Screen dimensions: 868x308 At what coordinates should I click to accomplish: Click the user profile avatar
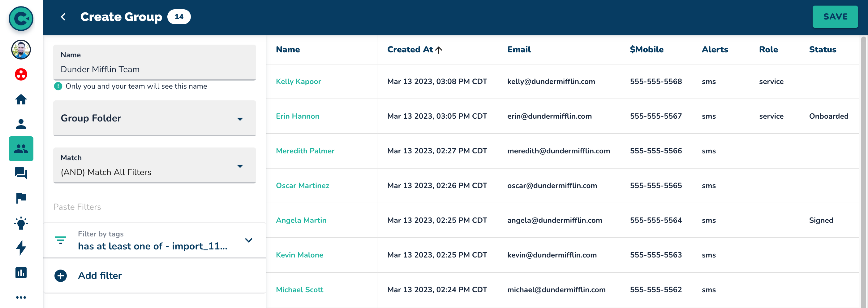[21, 50]
